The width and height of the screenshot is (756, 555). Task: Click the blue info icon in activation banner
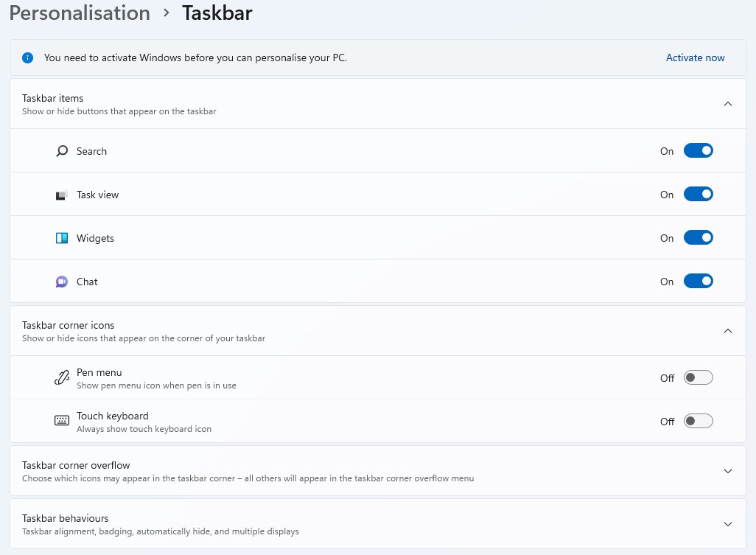click(x=28, y=57)
